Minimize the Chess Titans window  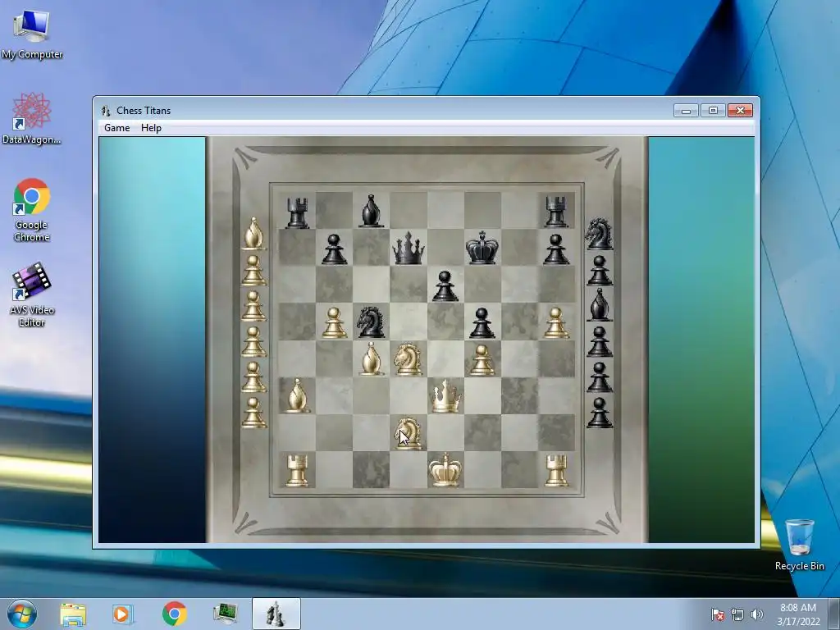tap(686, 111)
